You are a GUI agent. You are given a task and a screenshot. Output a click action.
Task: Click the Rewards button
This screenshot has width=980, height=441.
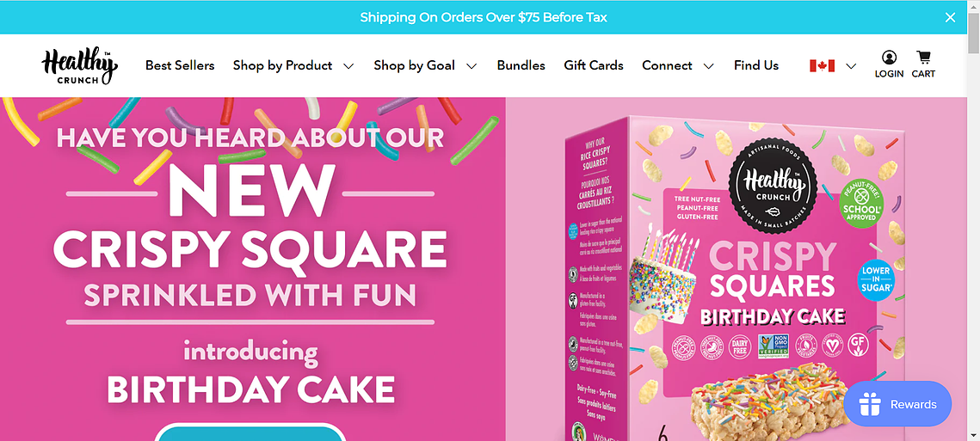click(897, 404)
